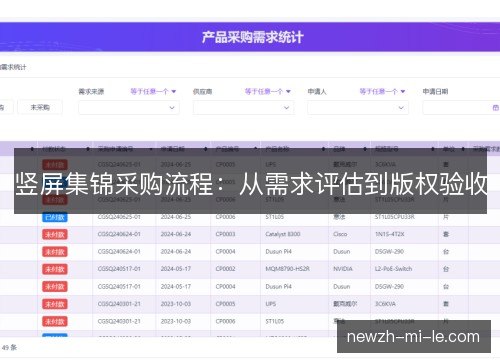Click product code CP0005 in the 2023-10-03 row

(225, 304)
